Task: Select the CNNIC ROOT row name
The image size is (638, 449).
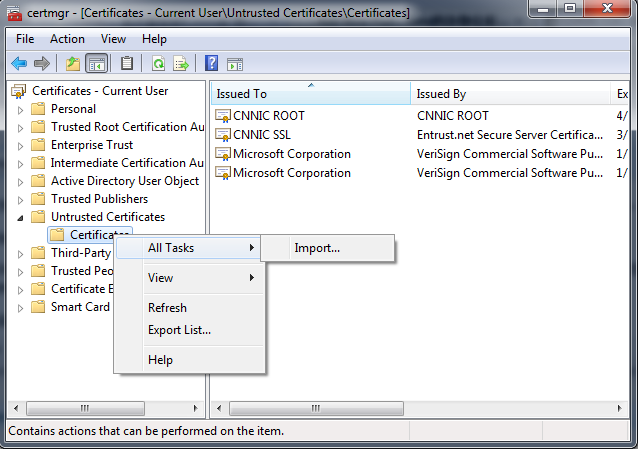Action: pos(269,116)
